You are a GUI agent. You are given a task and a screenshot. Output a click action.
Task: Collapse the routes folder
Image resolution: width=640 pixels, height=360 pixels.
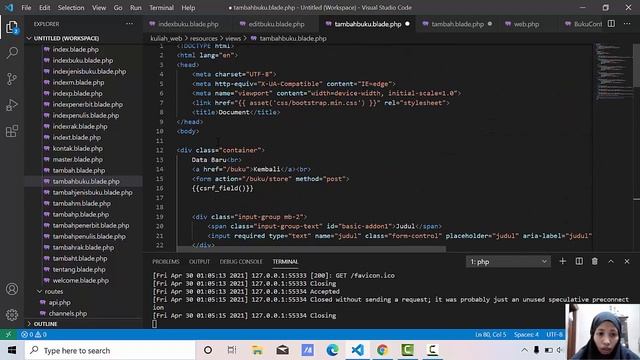(53, 291)
